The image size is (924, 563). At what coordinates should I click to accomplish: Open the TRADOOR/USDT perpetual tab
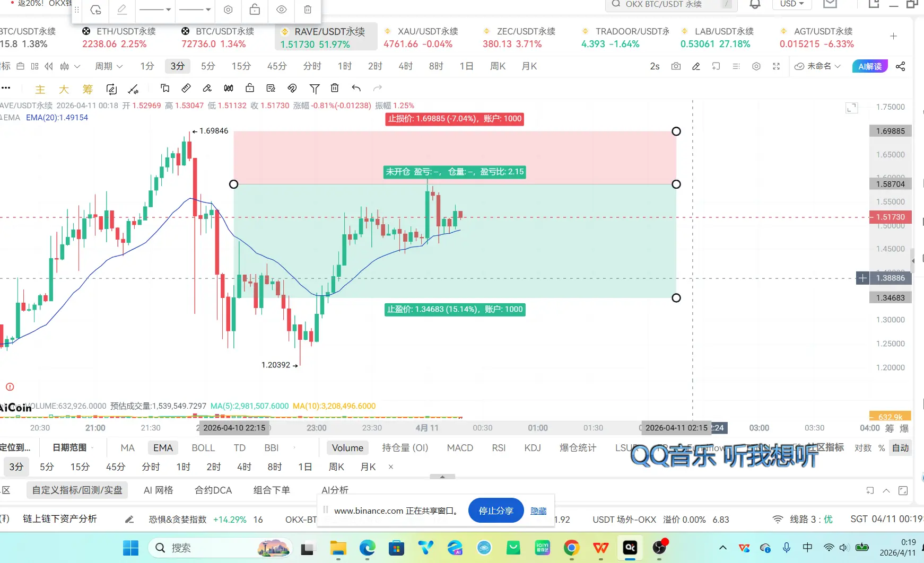tap(625, 38)
